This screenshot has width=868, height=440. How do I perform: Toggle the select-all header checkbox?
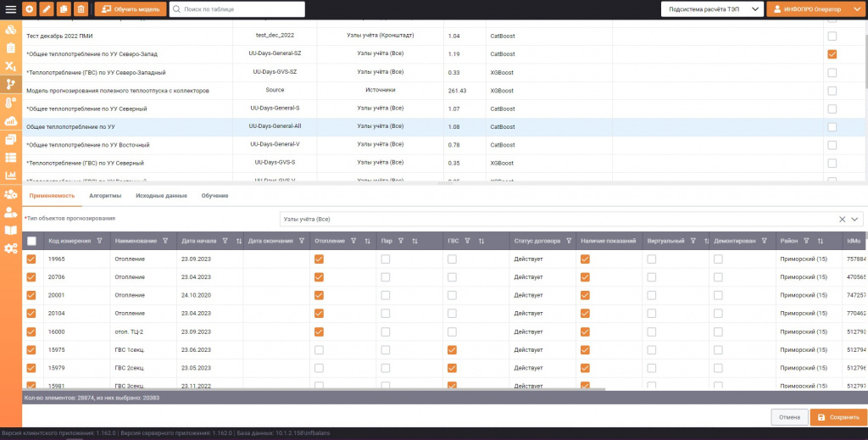31,241
